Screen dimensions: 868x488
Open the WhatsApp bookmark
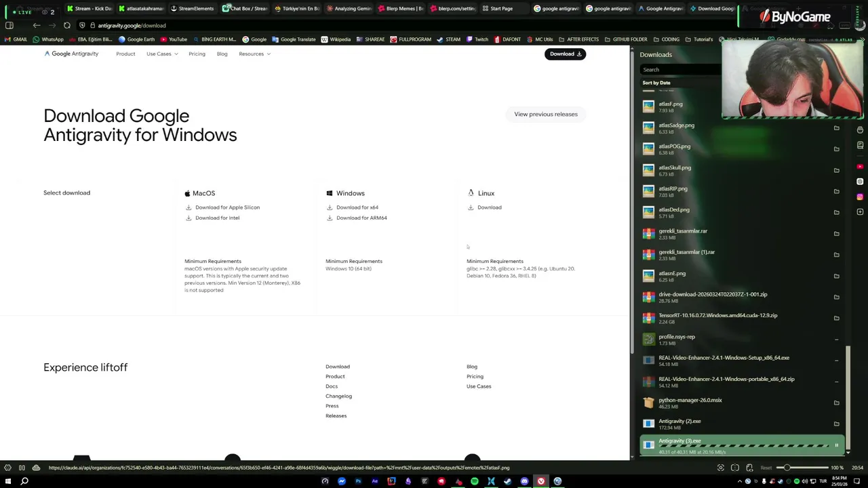(x=48, y=39)
